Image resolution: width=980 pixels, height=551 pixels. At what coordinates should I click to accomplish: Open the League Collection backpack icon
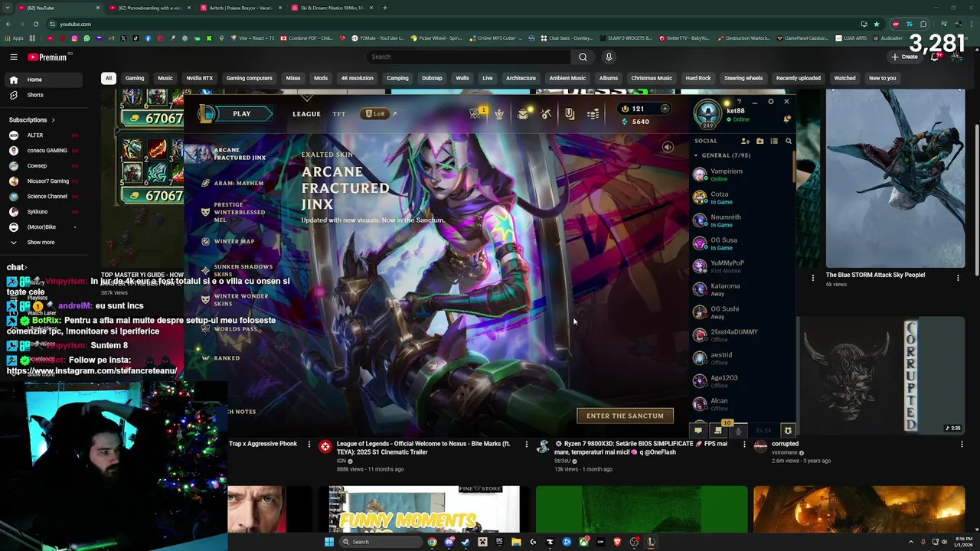point(523,114)
